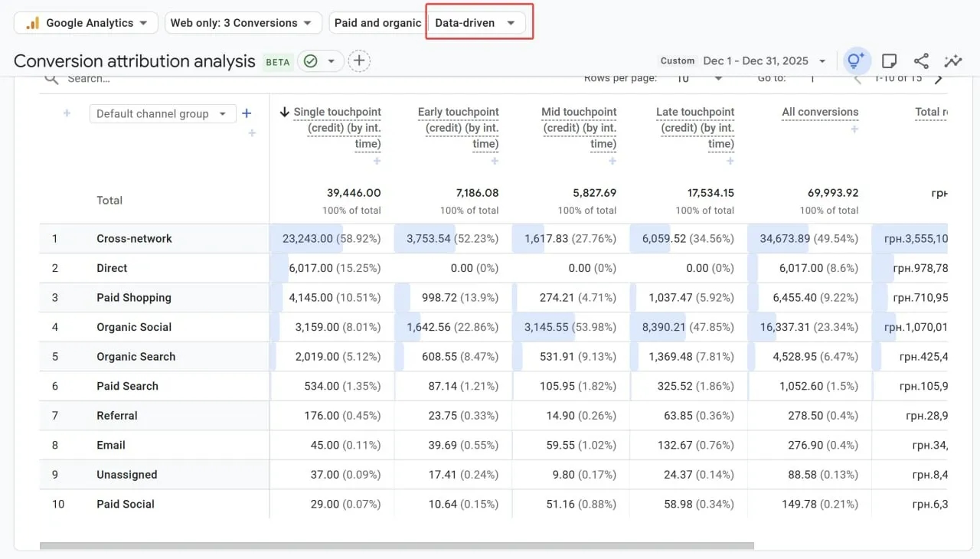Go to next page of table rows
The height and width of the screenshot is (559, 980).
click(x=939, y=79)
